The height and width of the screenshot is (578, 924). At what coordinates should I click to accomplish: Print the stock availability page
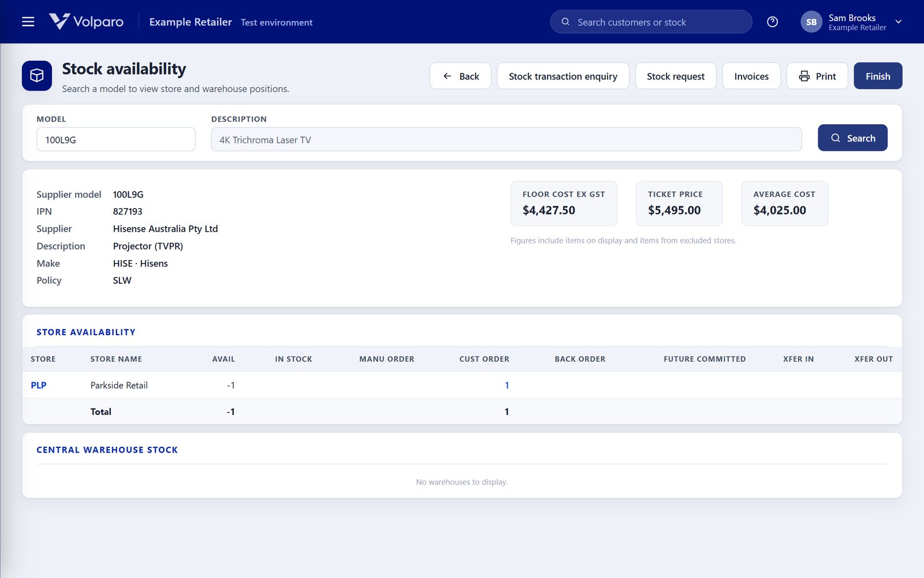point(817,76)
